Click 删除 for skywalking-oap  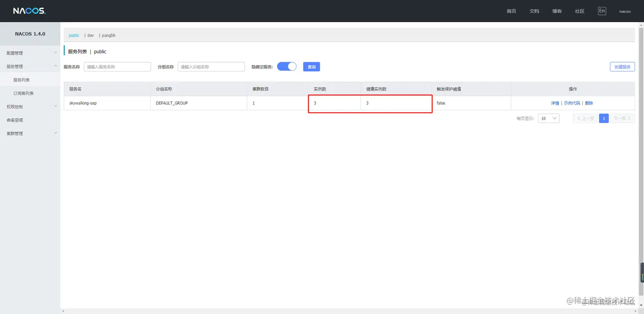tap(589, 103)
